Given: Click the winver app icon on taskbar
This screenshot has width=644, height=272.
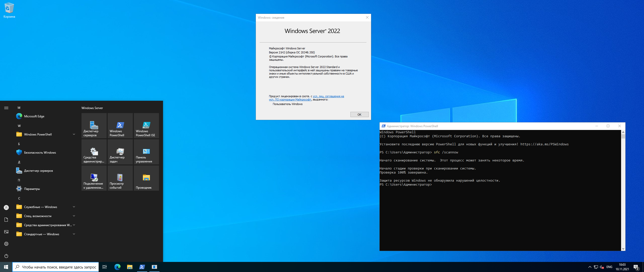Looking at the screenshot, I should 154,267.
